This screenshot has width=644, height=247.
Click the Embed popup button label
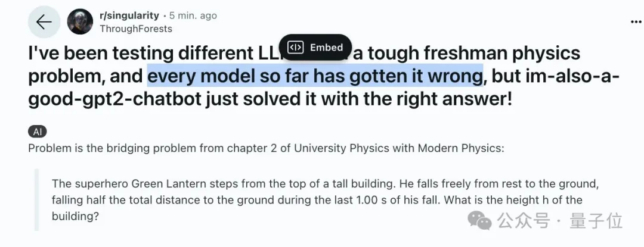point(327,48)
